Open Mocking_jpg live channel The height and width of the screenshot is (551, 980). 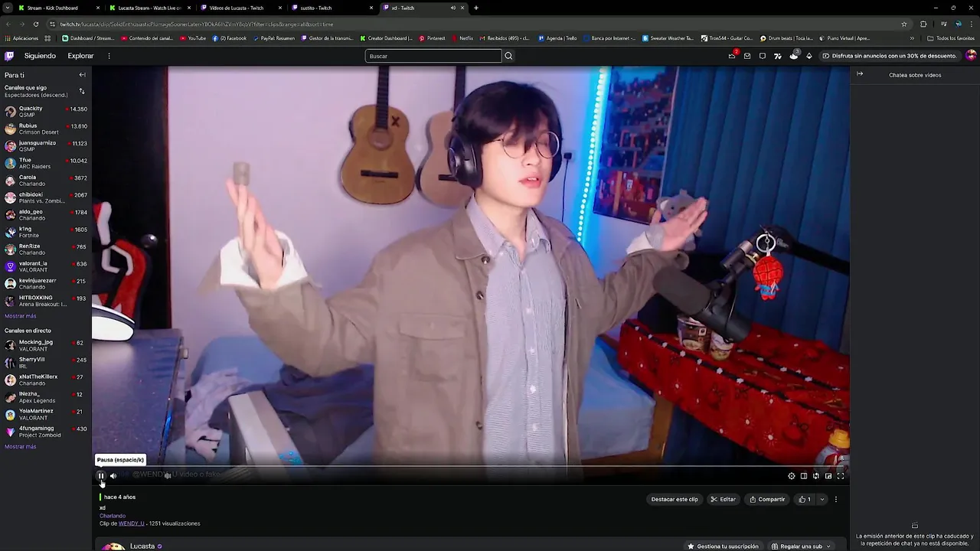(46, 345)
